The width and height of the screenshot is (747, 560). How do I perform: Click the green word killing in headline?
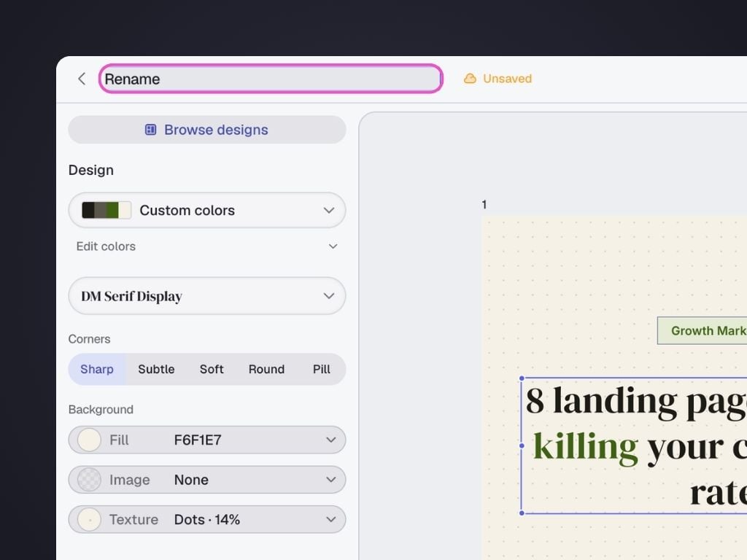click(x=585, y=447)
